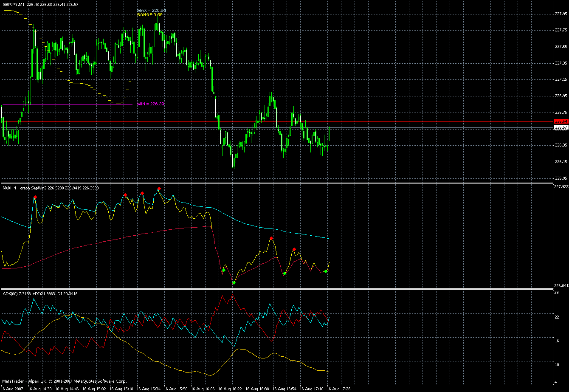The image size is (569, 392).
Task: Click the 225.95 price scale value
Action: coord(561,178)
